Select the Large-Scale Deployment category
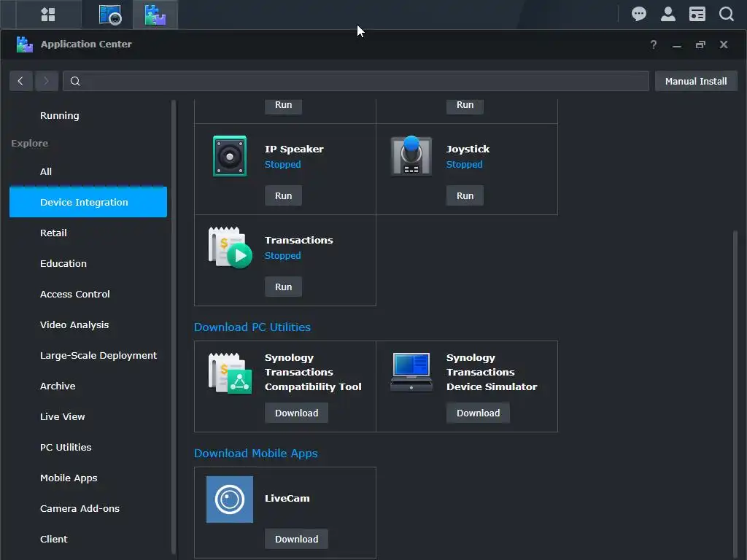Screen dimensions: 747x560 [x=88, y=355]
